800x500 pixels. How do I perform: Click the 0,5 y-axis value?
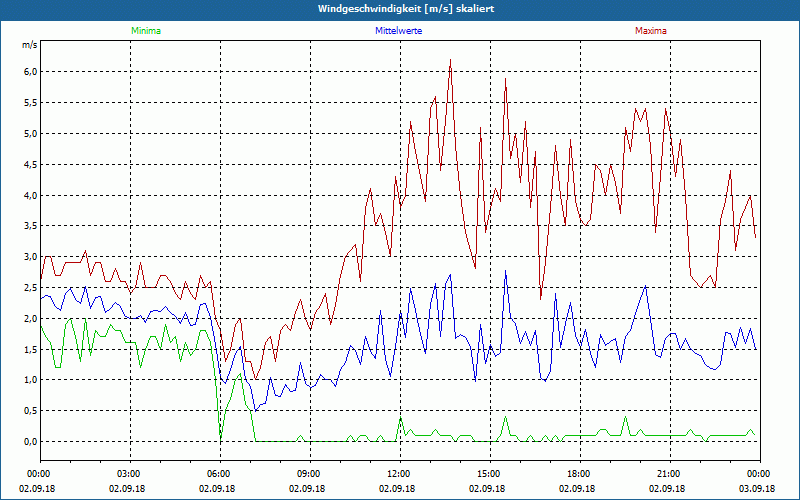[x=31, y=411]
